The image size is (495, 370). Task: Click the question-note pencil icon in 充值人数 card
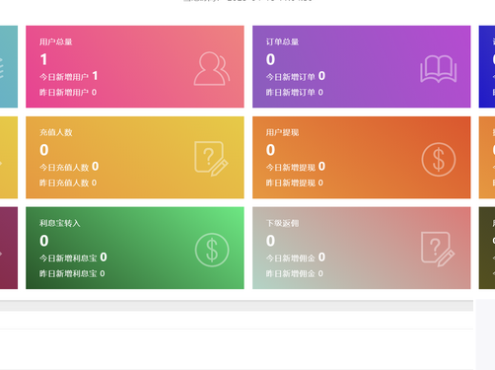coord(211,159)
